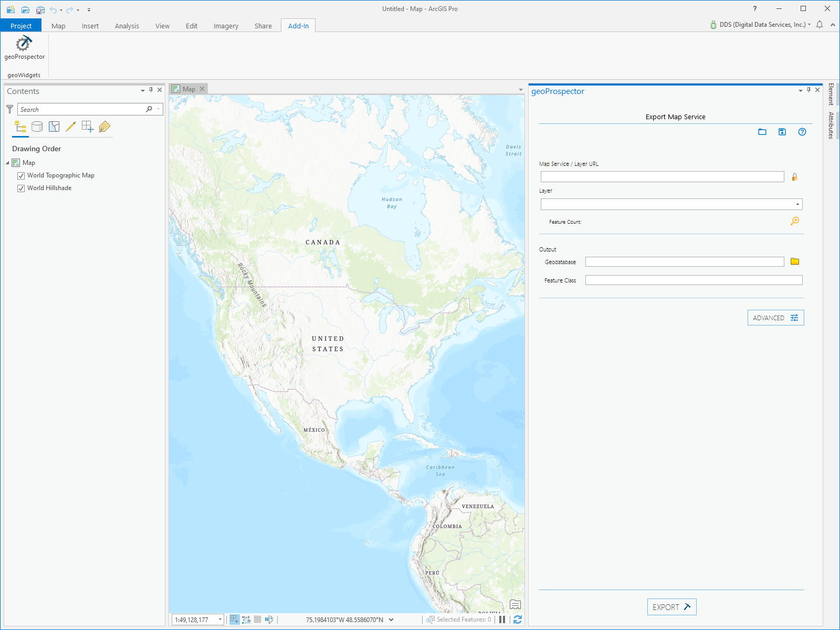Viewport: 840px width, 630px height.
Task: Toggle snapping in the map status bar
Action: pos(235,619)
